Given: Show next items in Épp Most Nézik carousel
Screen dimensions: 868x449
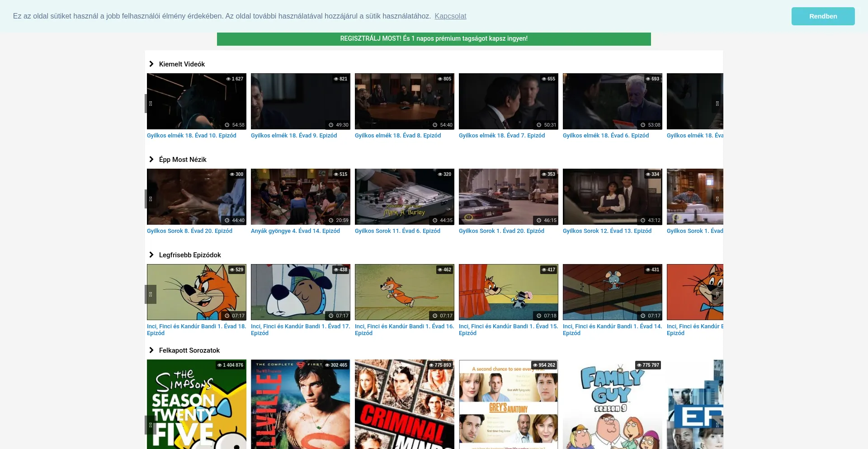Looking at the screenshot, I should 717,199.
